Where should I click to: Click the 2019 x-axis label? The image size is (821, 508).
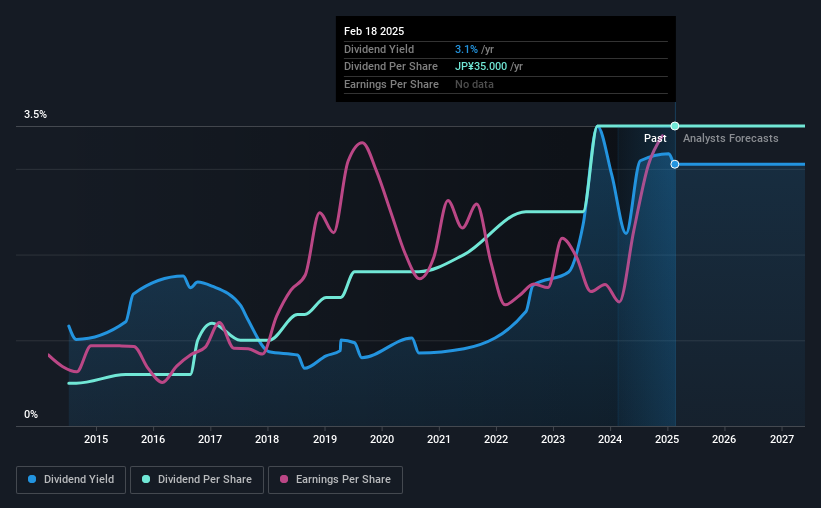pos(325,439)
